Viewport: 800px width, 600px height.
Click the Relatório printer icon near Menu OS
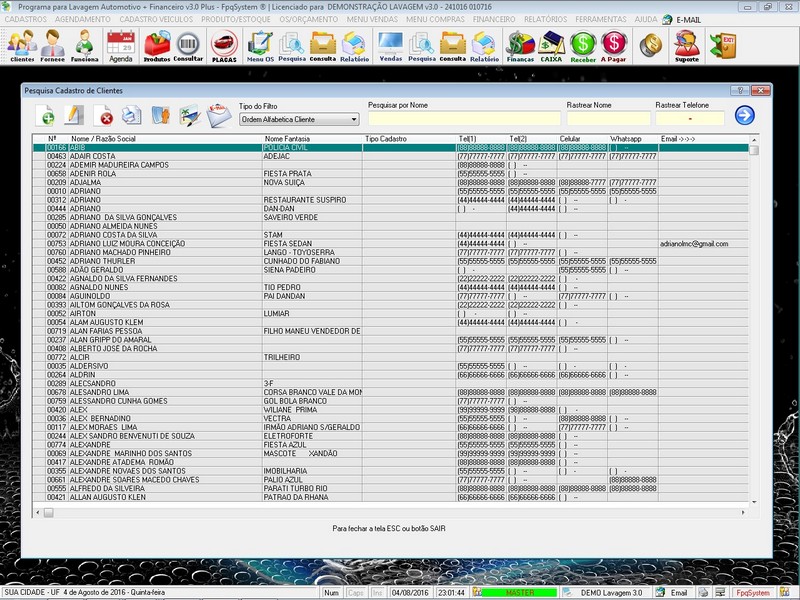[x=354, y=46]
